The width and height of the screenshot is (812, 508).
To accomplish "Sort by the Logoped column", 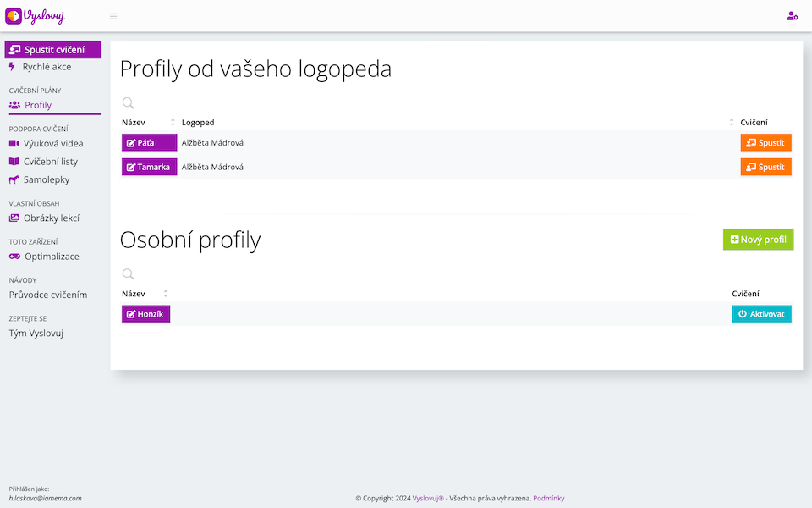I will 732,123.
